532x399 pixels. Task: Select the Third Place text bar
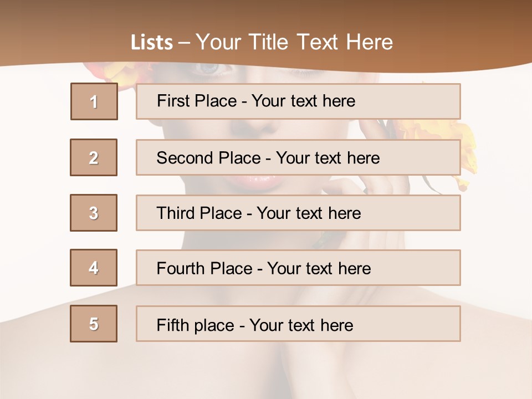coord(298,213)
